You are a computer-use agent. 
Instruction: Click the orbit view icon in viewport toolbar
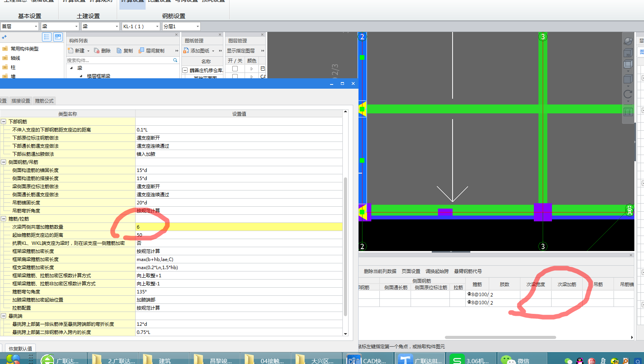coord(628,41)
